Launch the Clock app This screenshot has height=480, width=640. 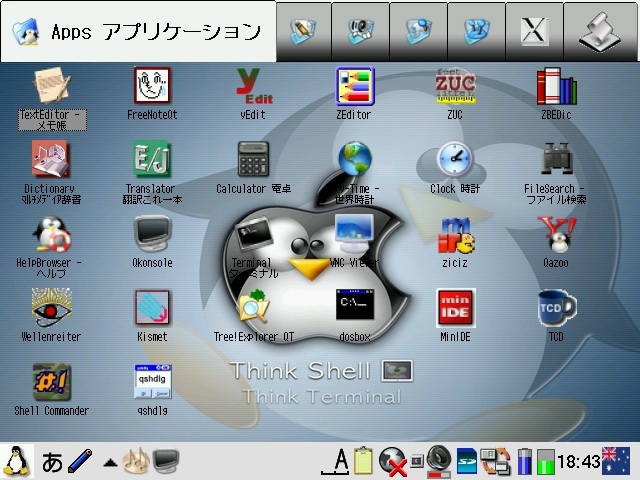[x=455, y=160]
